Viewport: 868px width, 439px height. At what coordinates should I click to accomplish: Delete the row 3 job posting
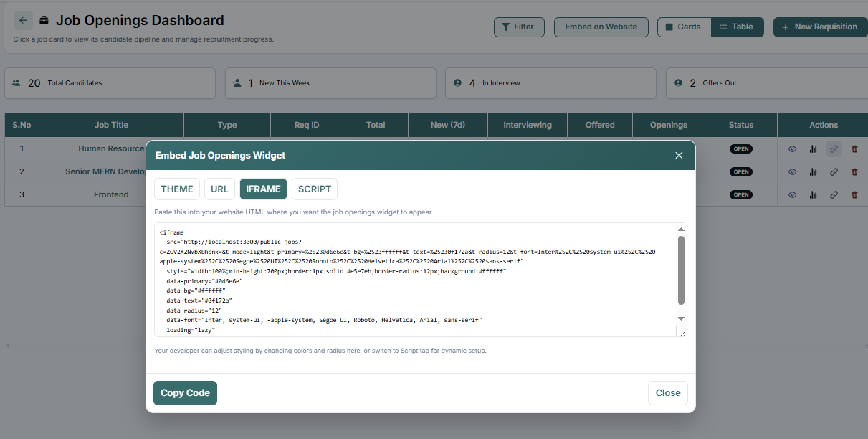854,195
